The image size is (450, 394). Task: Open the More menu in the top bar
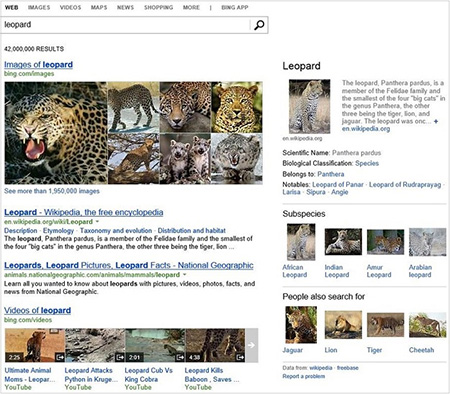click(191, 7)
